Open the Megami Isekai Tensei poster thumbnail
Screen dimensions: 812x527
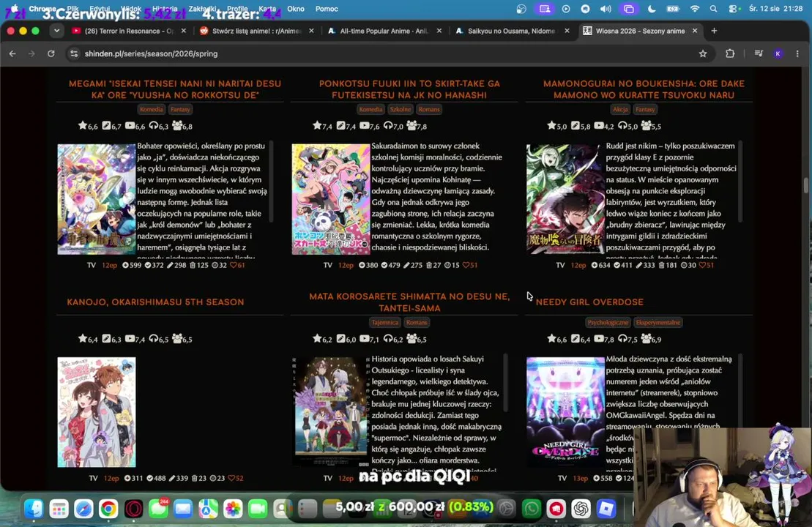click(x=97, y=199)
